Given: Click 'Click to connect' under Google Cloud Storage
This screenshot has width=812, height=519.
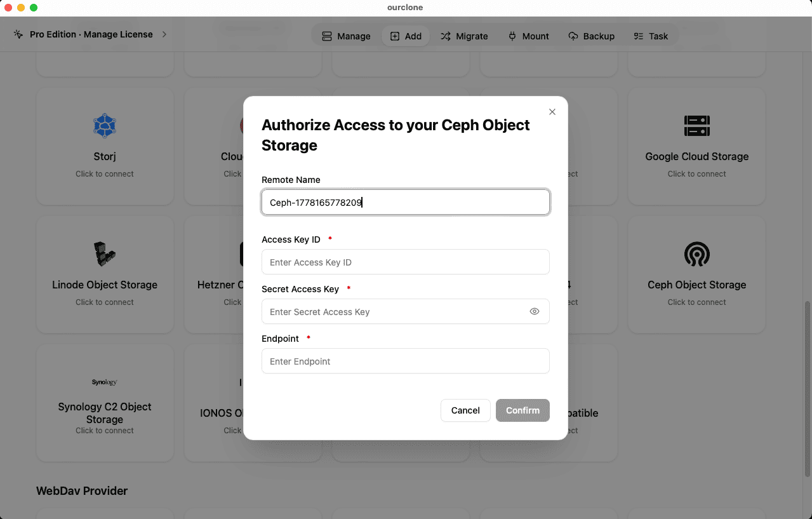Looking at the screenshot, I should [x=696, y=173].
